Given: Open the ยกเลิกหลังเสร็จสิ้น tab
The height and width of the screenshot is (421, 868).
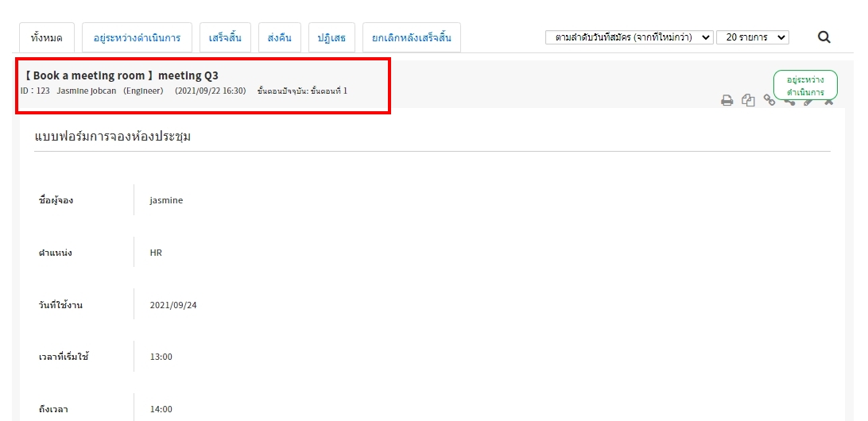Looking at the screenshot, I should click(411, 37).
